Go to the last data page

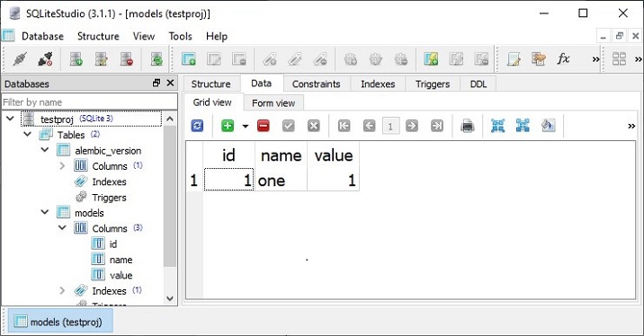[437, 126]
